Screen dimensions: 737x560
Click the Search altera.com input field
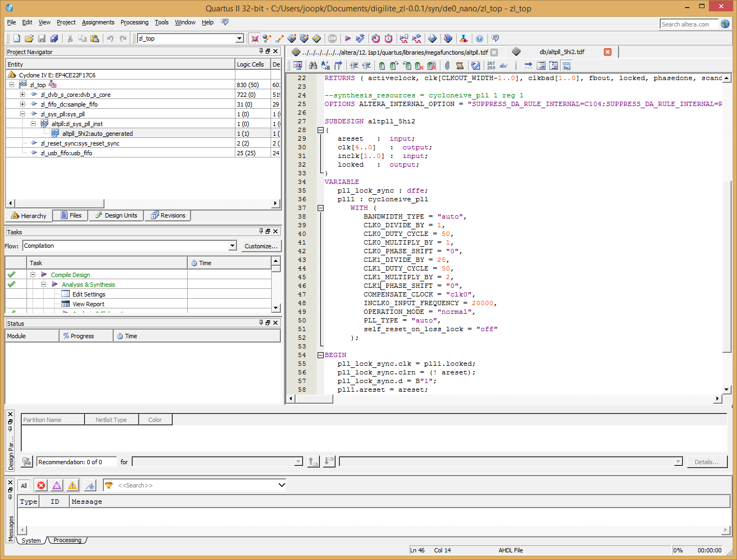click(x=689, y=24)
